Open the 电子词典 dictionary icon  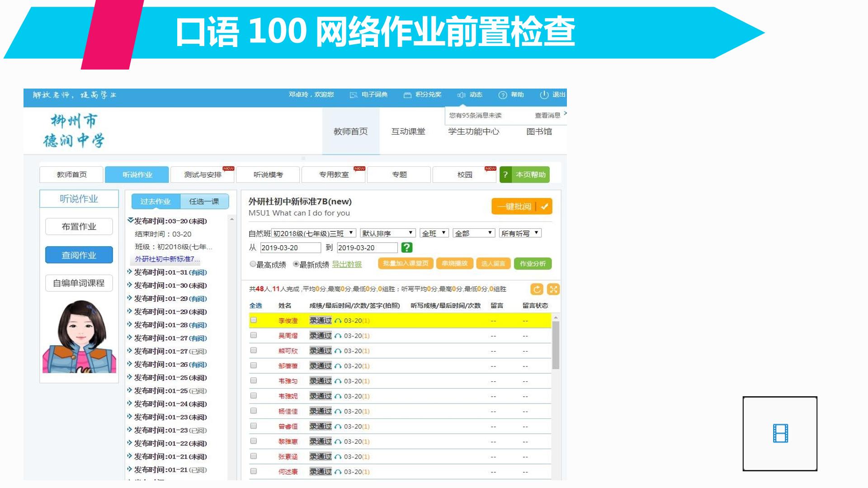tap(354, 95)
